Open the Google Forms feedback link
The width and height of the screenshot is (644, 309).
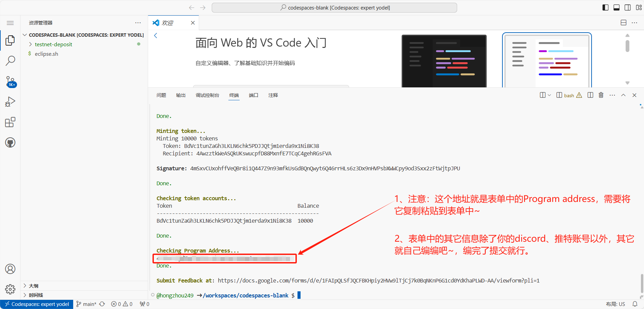pos(379,280)
